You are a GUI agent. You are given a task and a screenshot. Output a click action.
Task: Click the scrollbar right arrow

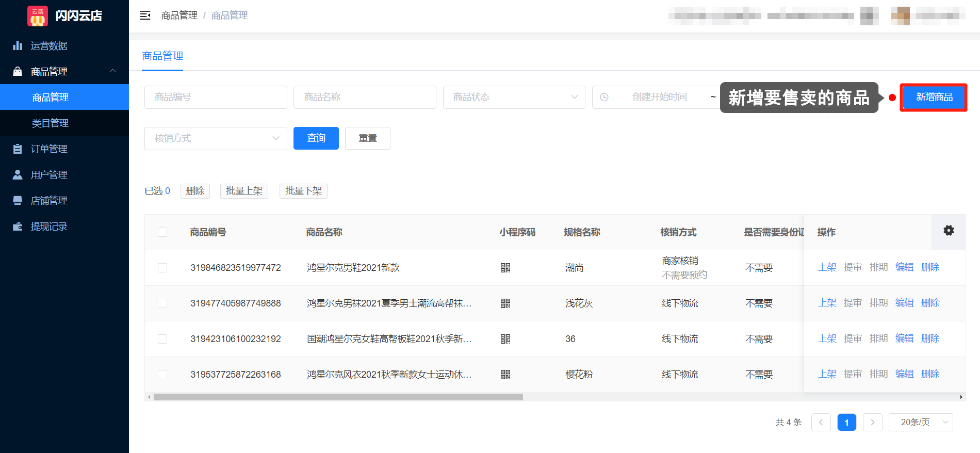961,397
